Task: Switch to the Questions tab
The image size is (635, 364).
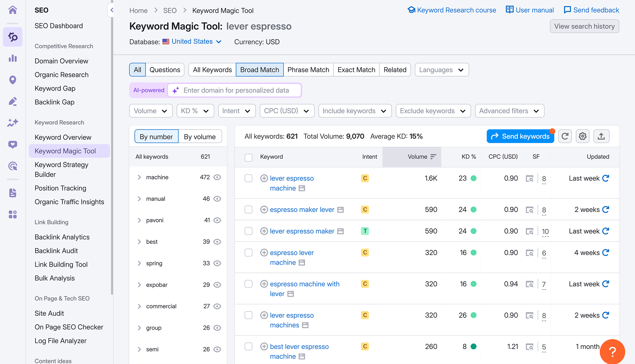Action: tap(165, 70)
